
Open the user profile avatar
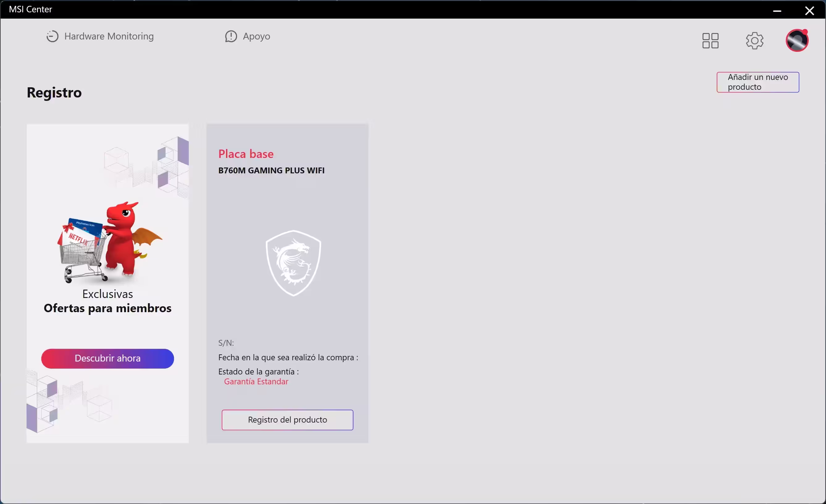(797, 40)
